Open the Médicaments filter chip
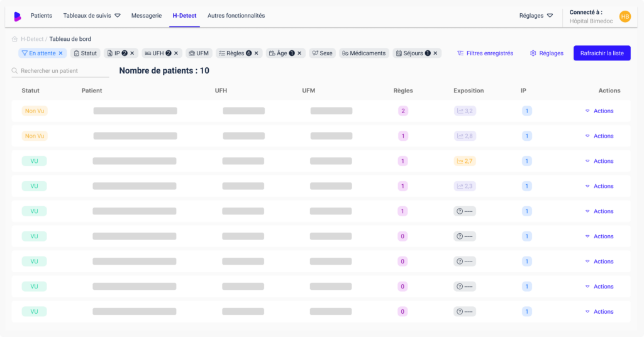 pyautogui.click(x=364, y=53)
